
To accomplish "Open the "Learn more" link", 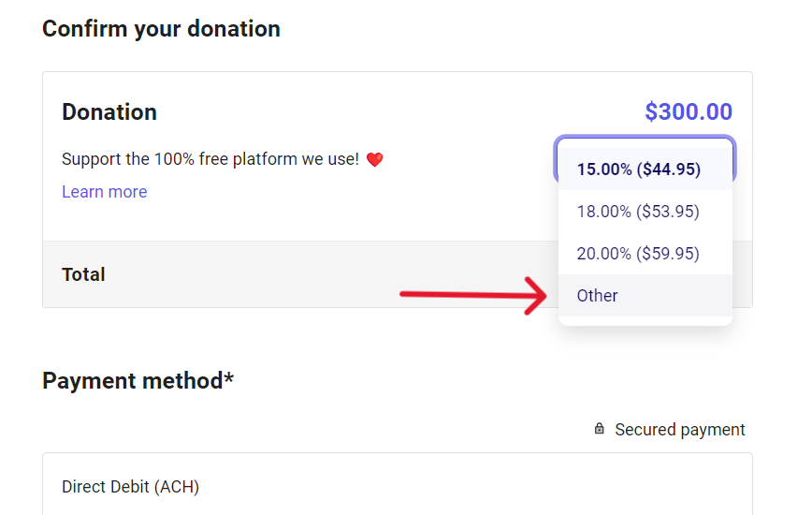I will coord(104,192).
